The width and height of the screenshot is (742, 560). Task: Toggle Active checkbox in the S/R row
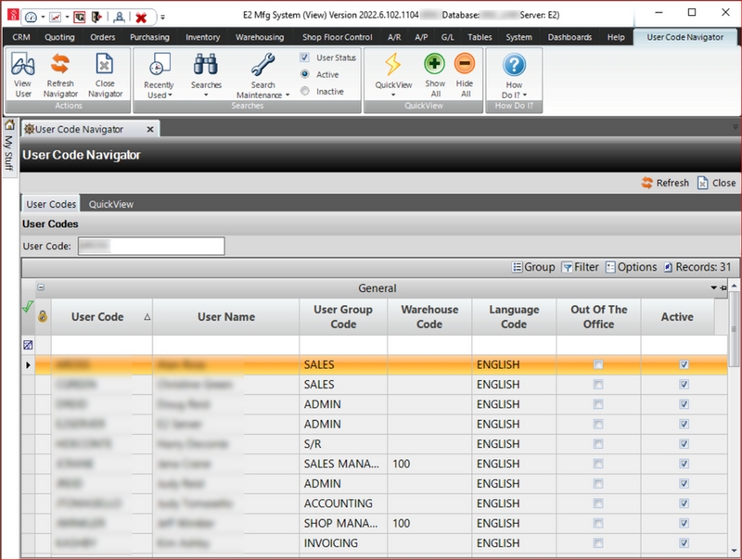pyautogui.click(x=684, y=444)
